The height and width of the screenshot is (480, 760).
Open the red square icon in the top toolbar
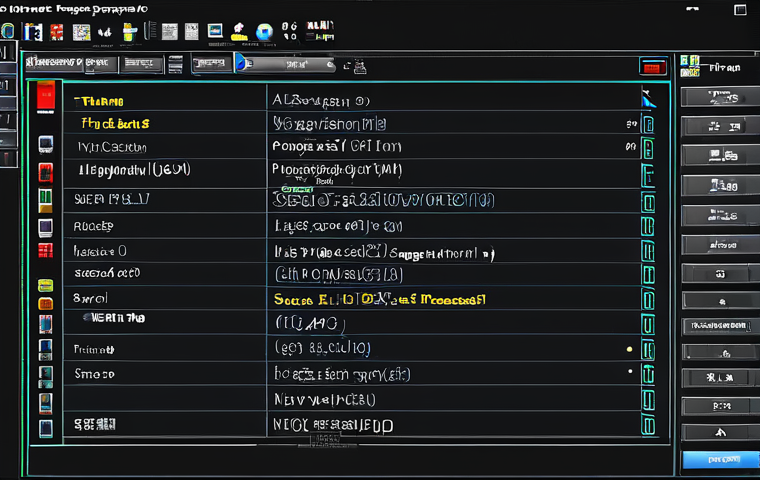click(57, 32)
